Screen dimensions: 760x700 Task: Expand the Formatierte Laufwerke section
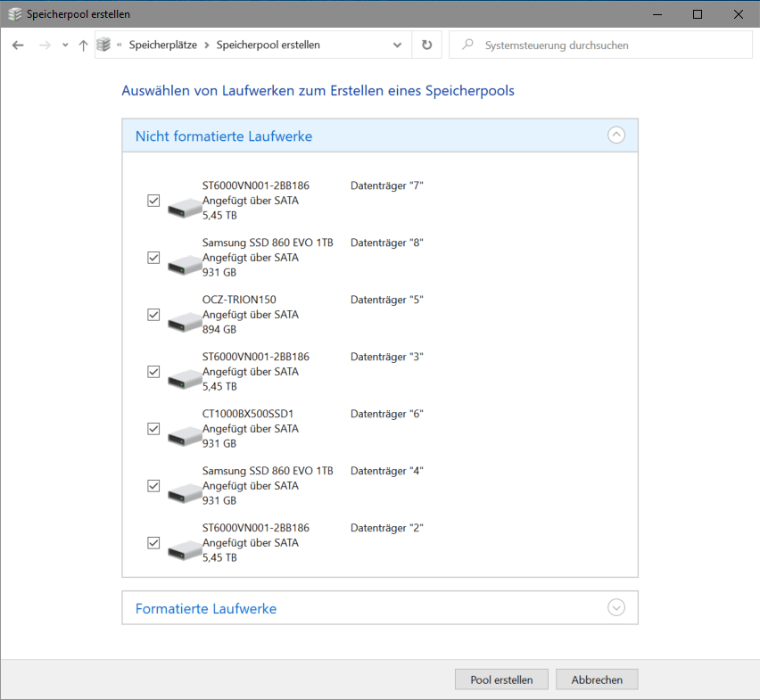tap(616, 607)
